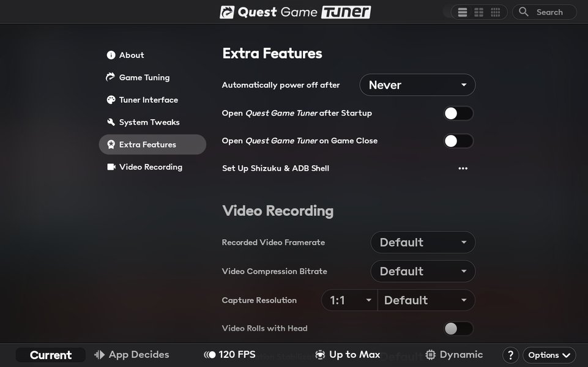
Task: Expand the Options menu
Action: point(549,355)
